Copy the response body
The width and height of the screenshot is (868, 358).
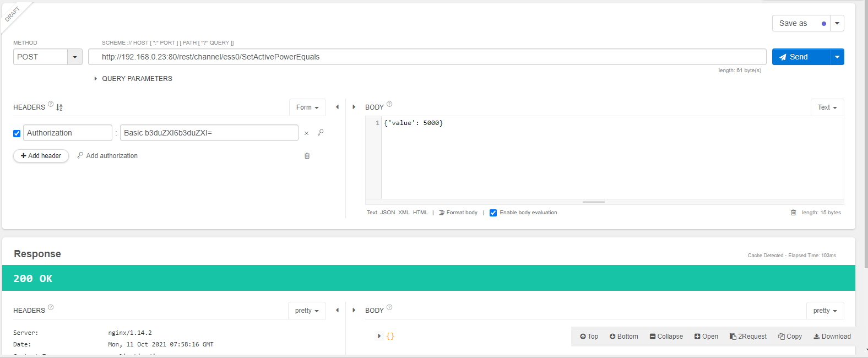pyautogui.click(x=790, y=337)
